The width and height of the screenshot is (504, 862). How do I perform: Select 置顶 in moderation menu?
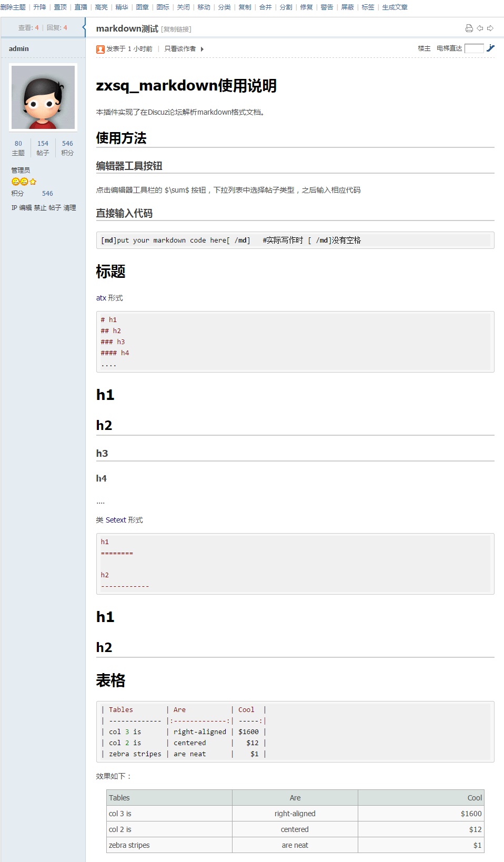click(61, 7)
